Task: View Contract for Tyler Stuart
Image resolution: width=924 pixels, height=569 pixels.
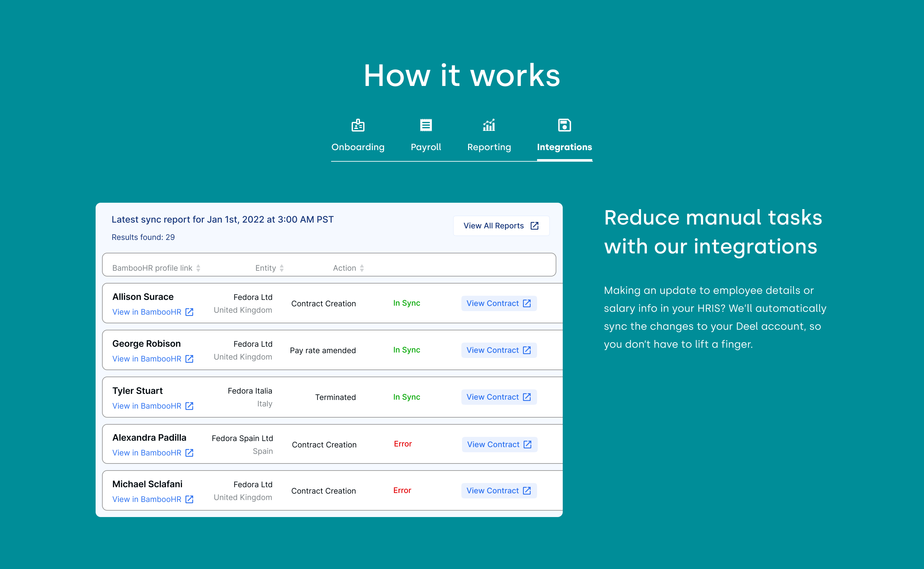Action: tap(499, 397)
